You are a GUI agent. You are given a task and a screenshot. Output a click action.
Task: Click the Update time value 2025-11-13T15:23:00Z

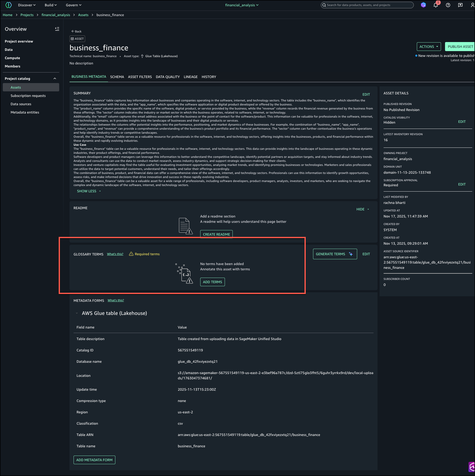coord(197,389)
